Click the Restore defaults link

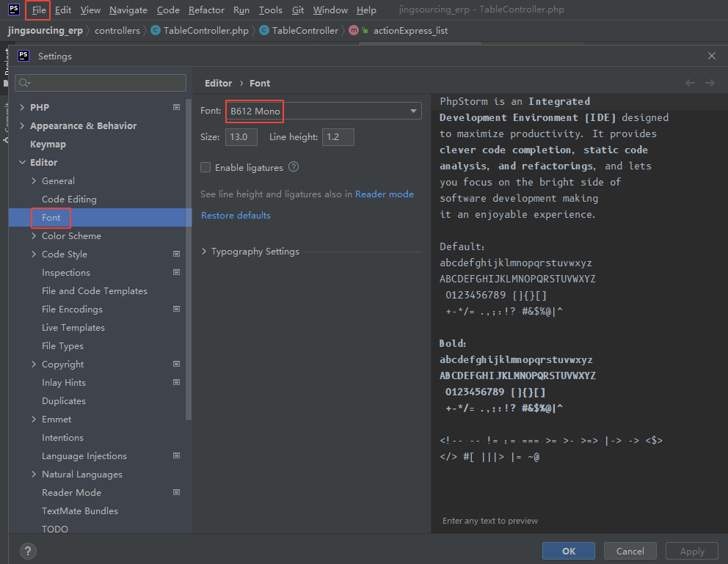[236, 215]
